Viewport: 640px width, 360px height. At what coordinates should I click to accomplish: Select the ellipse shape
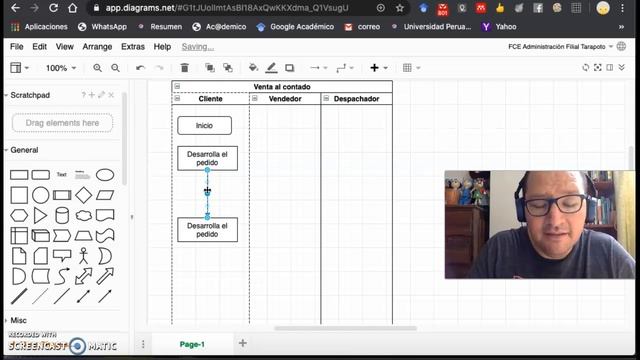pos(105,175)
